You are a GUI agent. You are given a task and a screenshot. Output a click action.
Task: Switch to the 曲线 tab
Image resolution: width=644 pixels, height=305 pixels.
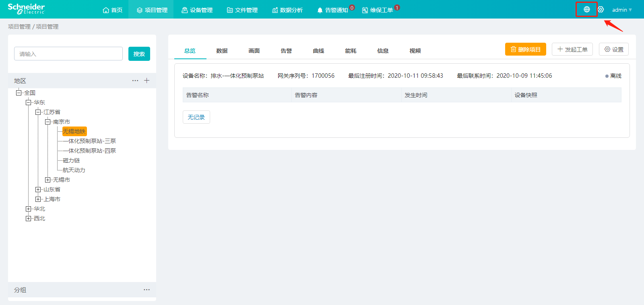coord(319,51)
